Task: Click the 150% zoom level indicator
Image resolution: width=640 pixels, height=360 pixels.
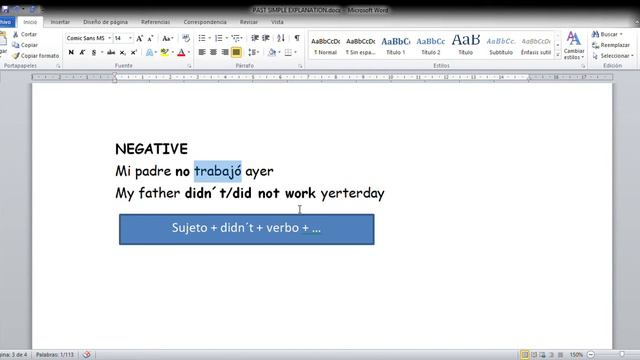Action: click(x=576, y=355)
